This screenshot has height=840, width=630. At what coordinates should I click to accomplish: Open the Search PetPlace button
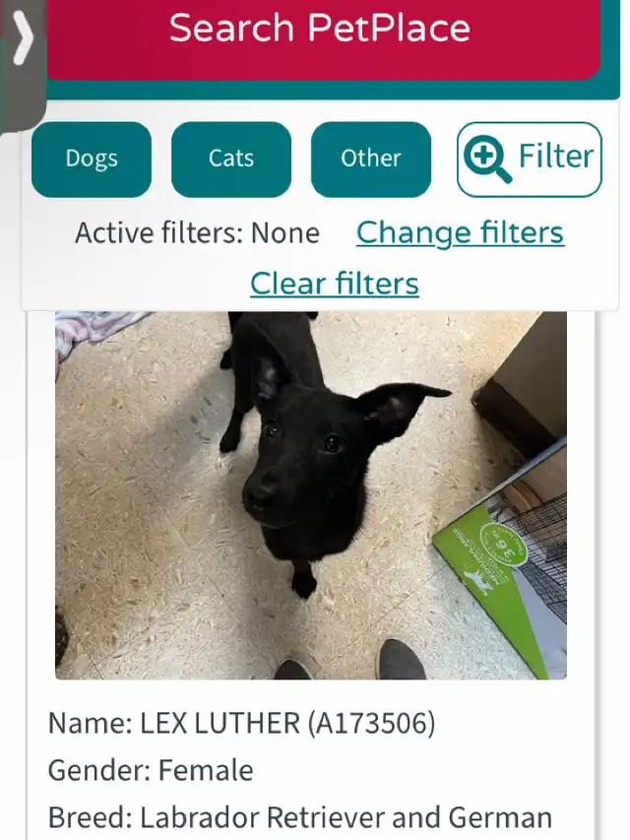[320, 33]
